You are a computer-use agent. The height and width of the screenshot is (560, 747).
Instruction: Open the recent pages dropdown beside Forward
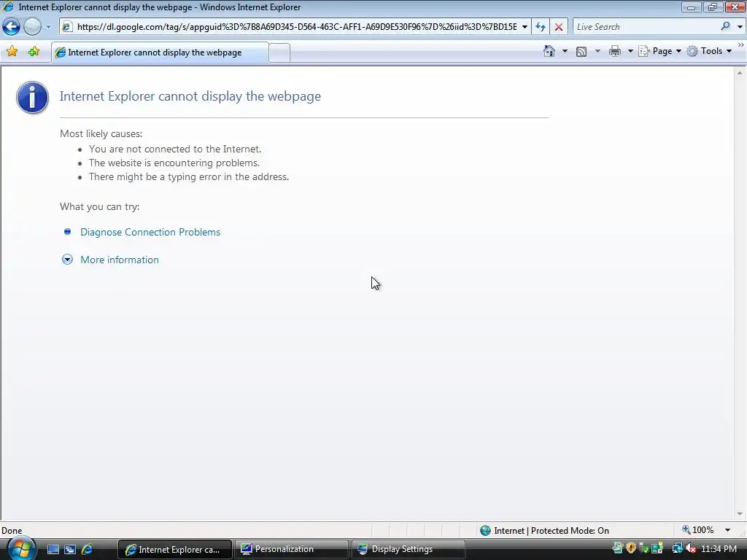[x=48, y=27]
